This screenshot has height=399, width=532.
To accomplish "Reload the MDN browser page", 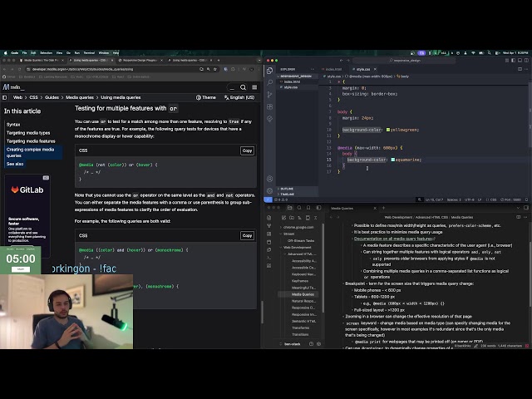I will pos(19,69).
